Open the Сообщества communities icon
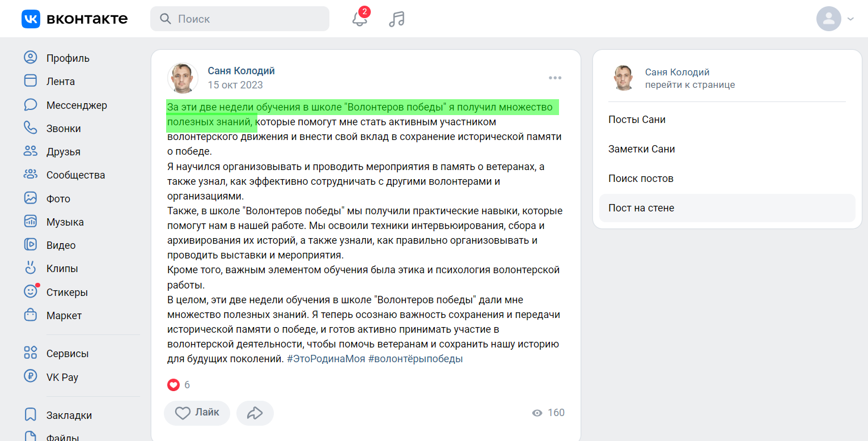868x441 pixels. click(x=30, y=175)
